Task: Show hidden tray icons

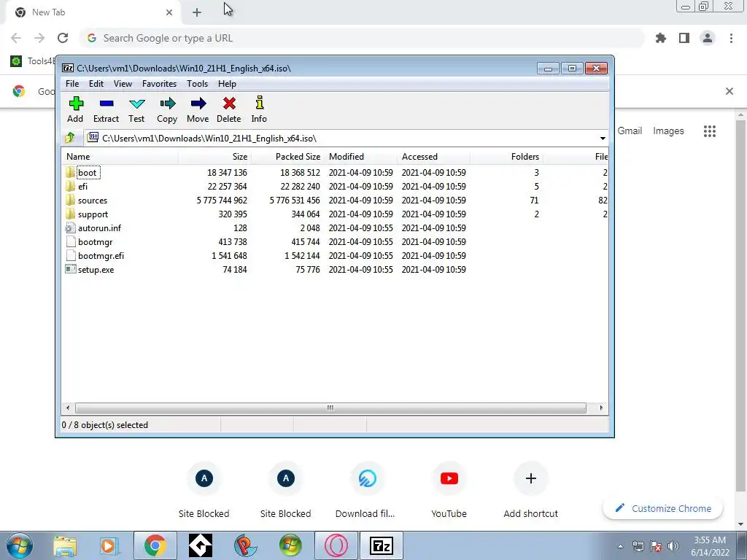Action: pyautogui.click(x=620, y=546)
